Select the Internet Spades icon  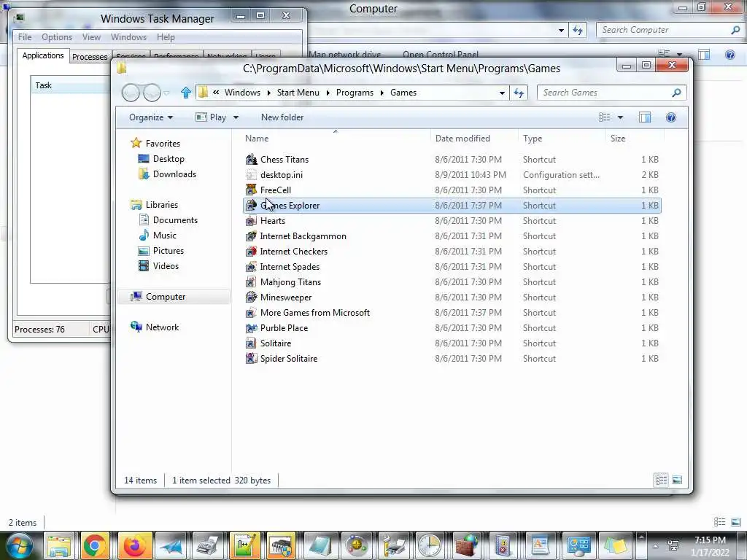[251, 267]
